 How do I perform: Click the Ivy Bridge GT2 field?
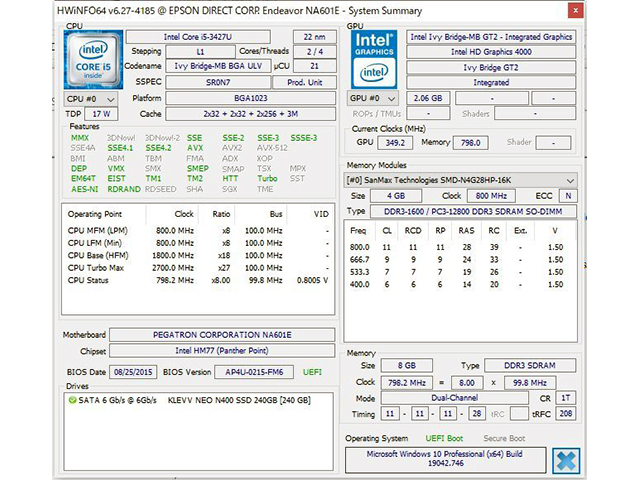coord(491,67)
